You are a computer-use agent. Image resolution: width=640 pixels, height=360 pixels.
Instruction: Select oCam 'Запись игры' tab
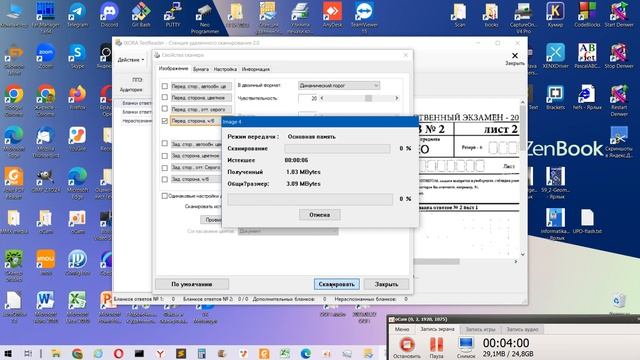click(480, 329)
